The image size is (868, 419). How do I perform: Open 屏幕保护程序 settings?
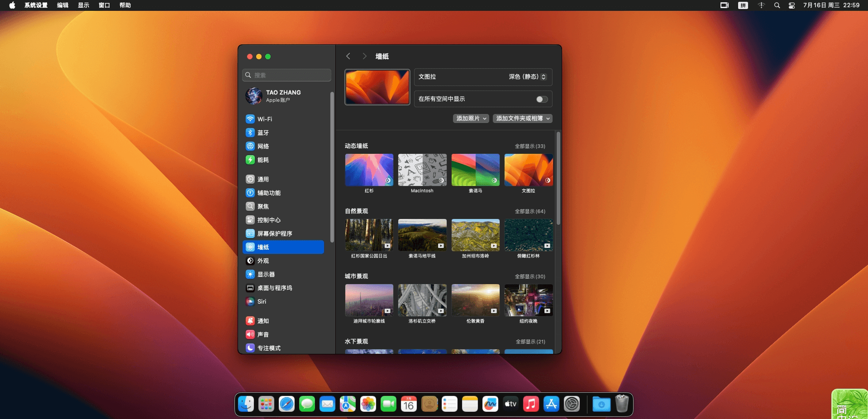(274, 233)
